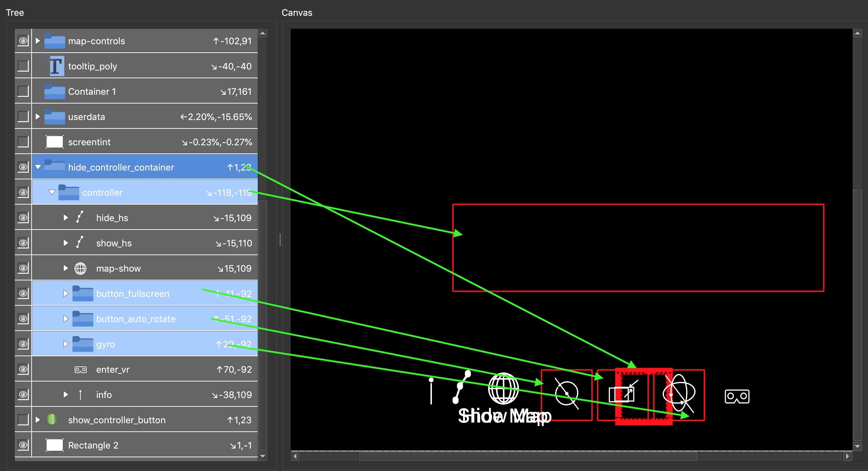This screenshot has height=471, width=868.
Task: Hide enter_vr via its eye toggle
Action: click(23, 369)
